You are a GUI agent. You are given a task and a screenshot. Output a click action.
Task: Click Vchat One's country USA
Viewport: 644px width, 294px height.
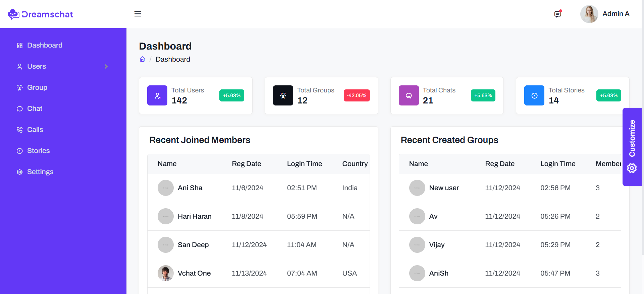tap(350, 273)
